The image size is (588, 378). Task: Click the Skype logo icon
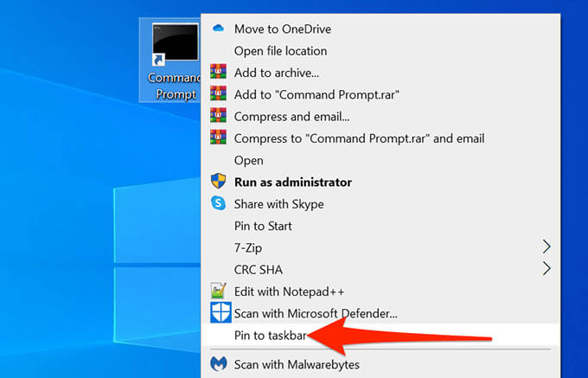(218, 203)
